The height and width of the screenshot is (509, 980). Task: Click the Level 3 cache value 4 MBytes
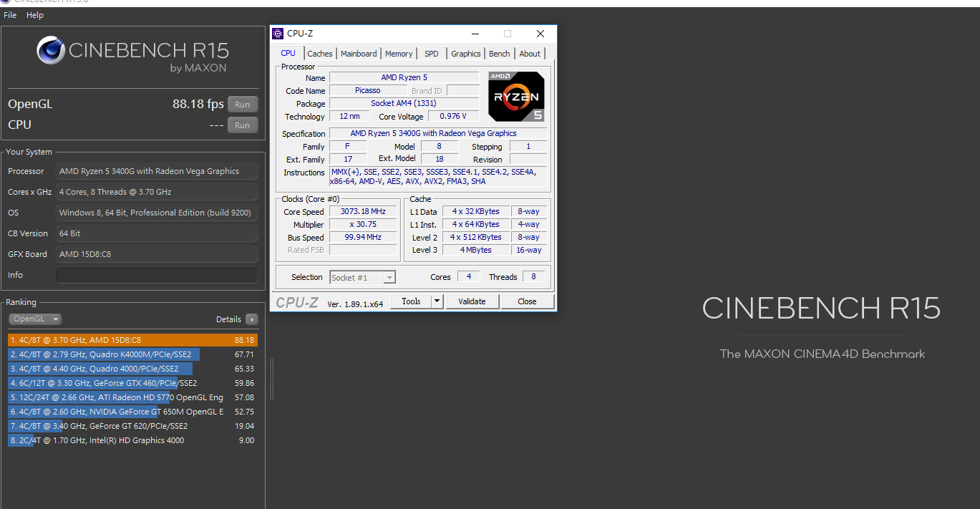[x=476, y=251]
